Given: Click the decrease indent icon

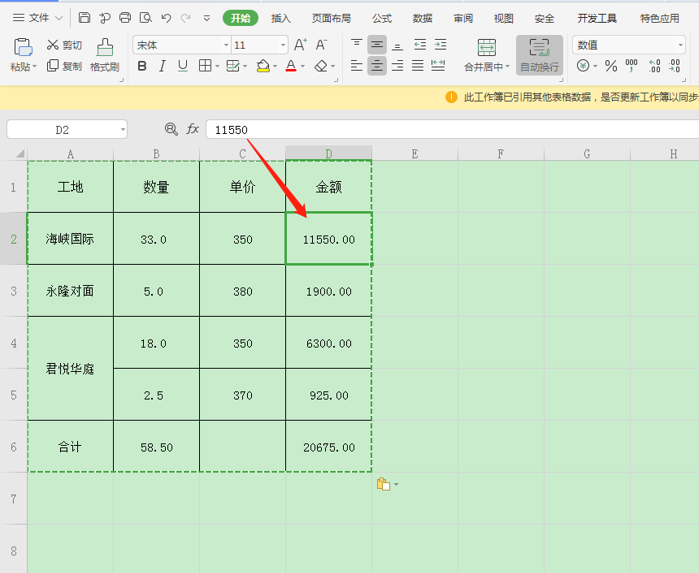Looking at the screenshot, I should point(420,45).
